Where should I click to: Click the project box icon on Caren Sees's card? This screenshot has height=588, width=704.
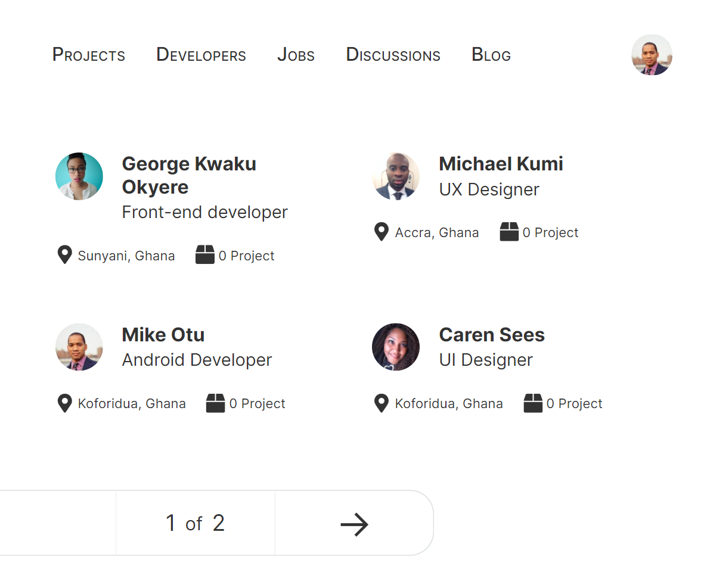[x=533, y=403]
